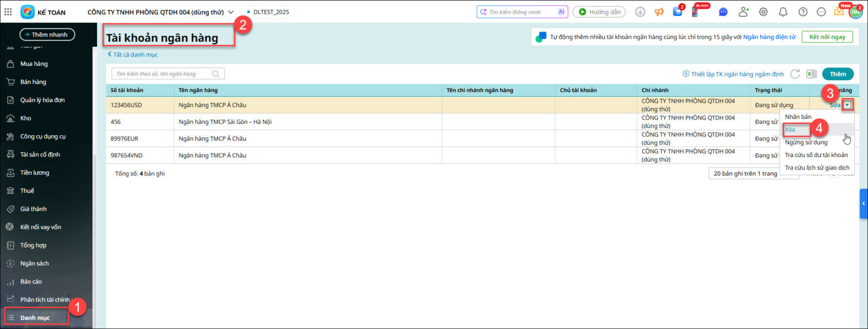This screenshot has width=868, height=329.
Task: Choose Ngừng sử dụng in the menu
Action: (x=806, y=142)
